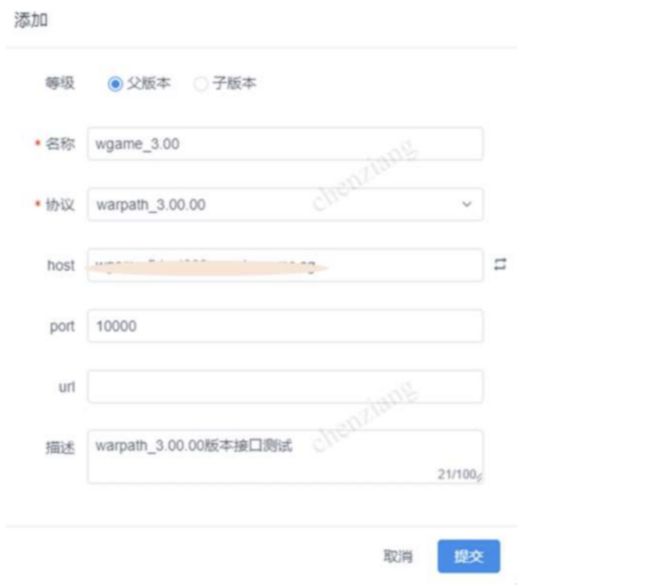Expand the 协议 dropdown chevron arrow
The width and height of the screenshot is (650, 586).
pos(467,204)
